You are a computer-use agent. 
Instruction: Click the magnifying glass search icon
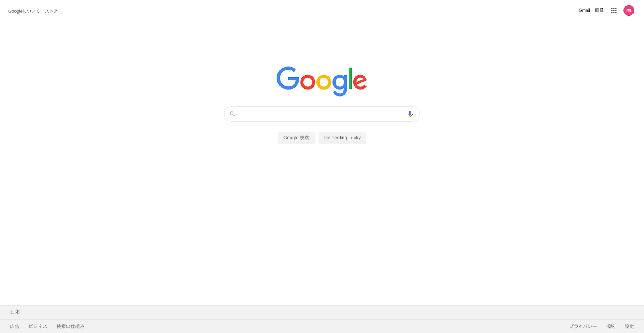232,114
